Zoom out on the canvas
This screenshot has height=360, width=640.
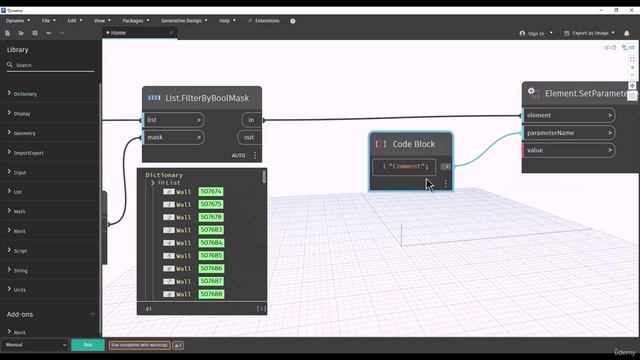pos(632,75)
